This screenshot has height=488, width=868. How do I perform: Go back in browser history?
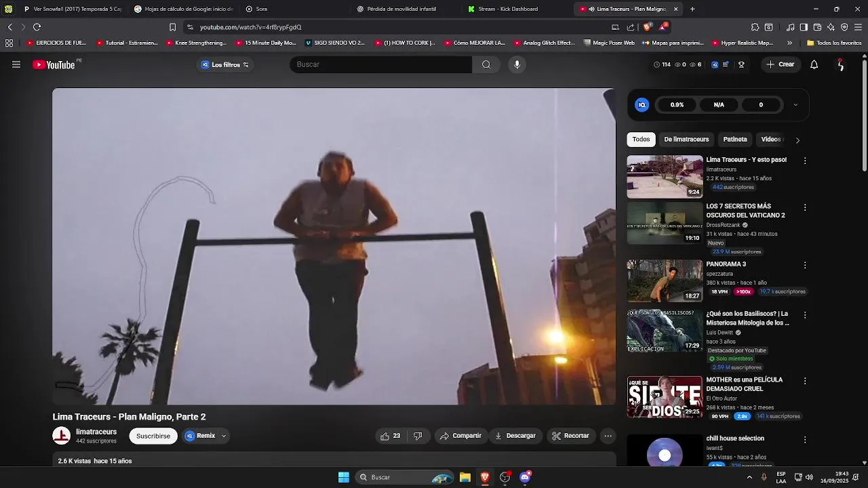coord(9,27)
